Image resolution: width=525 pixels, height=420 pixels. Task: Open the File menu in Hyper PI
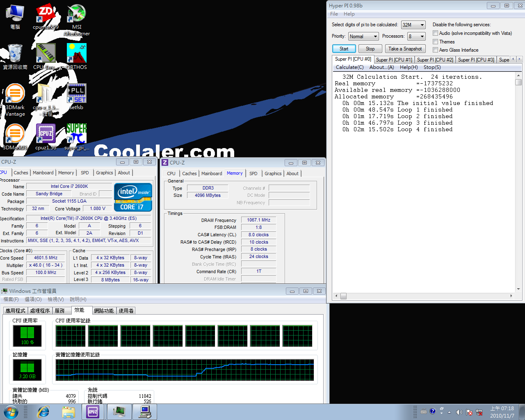click(334, 14)
